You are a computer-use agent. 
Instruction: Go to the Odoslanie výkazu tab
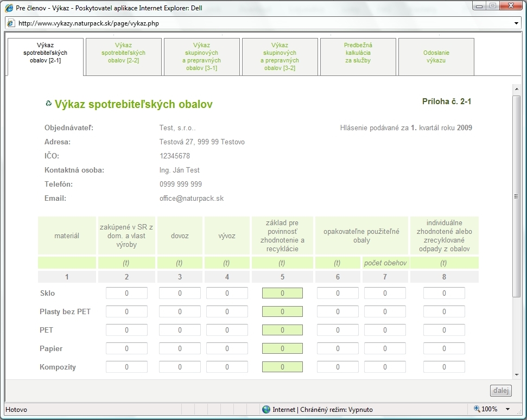coord(436,56)
